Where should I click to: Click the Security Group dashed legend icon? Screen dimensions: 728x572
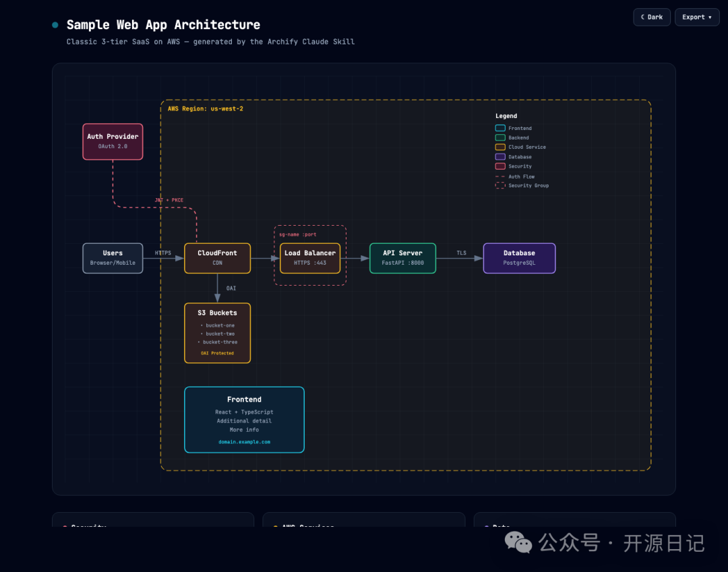point(500,185)
